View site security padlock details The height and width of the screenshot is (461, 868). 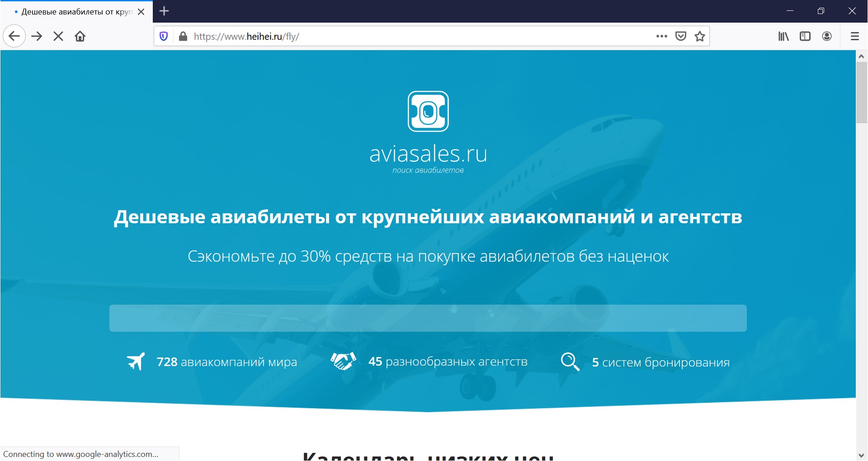tap(183, 36)
